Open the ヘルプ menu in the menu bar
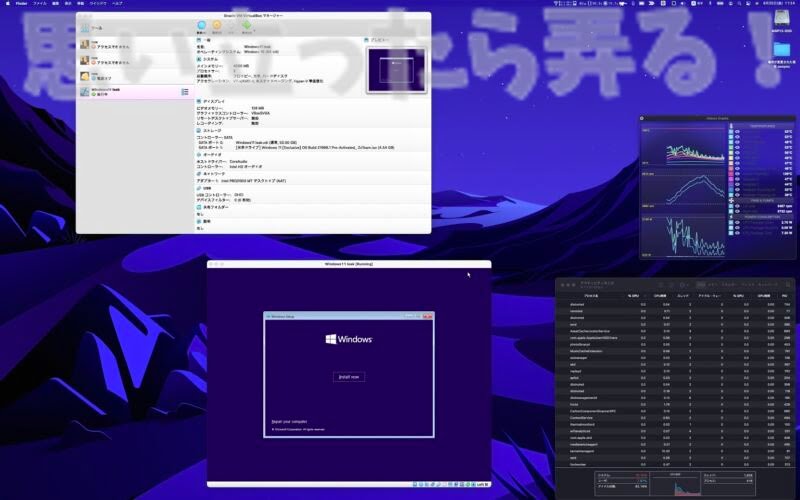800x500 pixels. coord(117,3)
